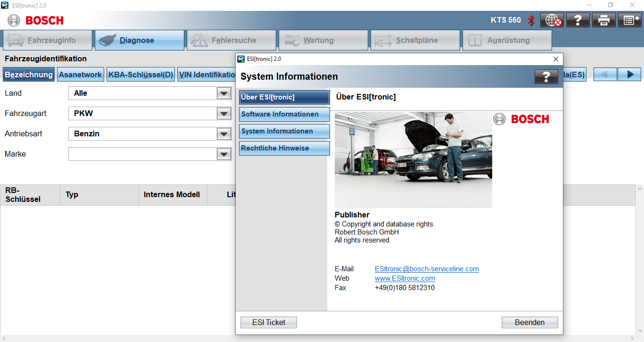
Task: Select Rechtliche Hinweise in the dialog sidebar
Action: click(284, 148)
